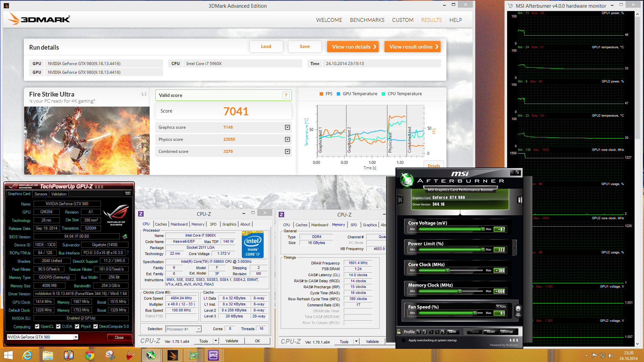Viewport: 644px width, 362px height.
Task: Open the BENCHMARKS tab in 3DMark
Action: tap(367, 20)
